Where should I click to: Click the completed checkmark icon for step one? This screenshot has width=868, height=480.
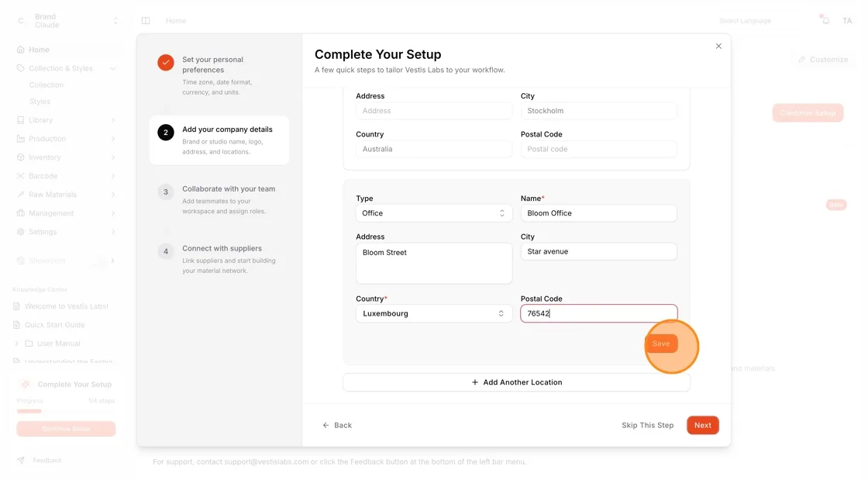coord(166,63)
